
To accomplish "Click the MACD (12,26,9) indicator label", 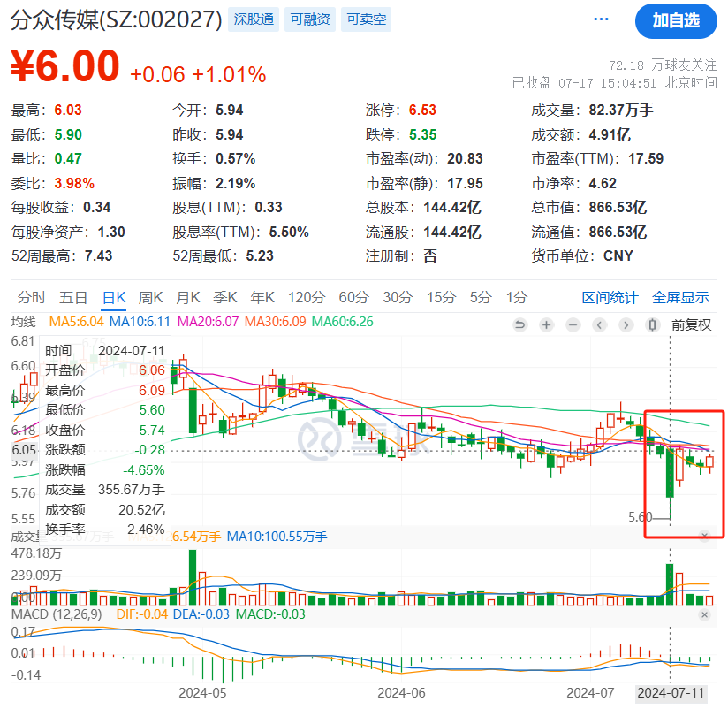I will click(x=57, y=614).
